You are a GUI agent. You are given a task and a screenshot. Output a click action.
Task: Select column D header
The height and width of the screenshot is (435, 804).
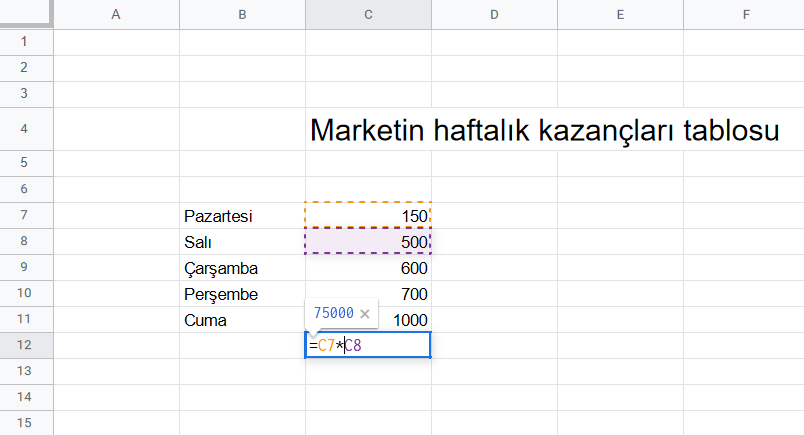click(494, 14)
